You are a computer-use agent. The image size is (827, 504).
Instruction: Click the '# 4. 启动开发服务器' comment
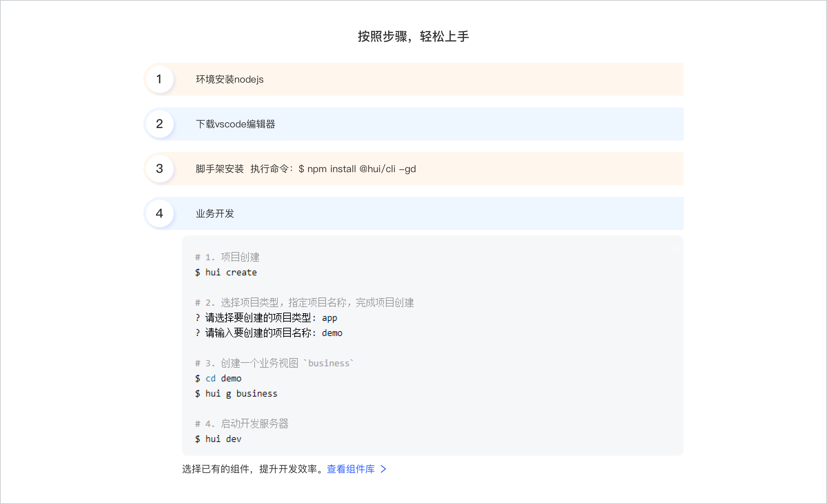coord(242,424)
